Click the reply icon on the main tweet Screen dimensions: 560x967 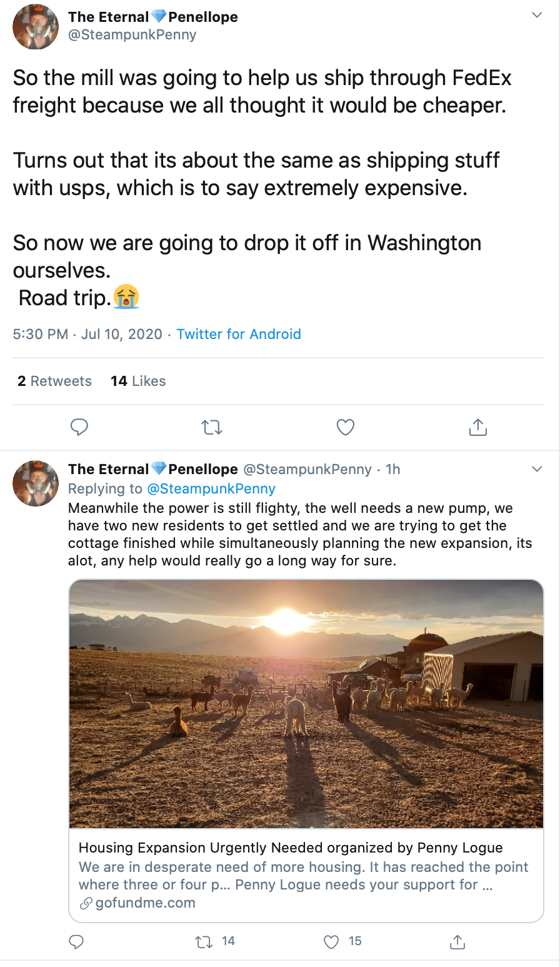click(79, 427)
